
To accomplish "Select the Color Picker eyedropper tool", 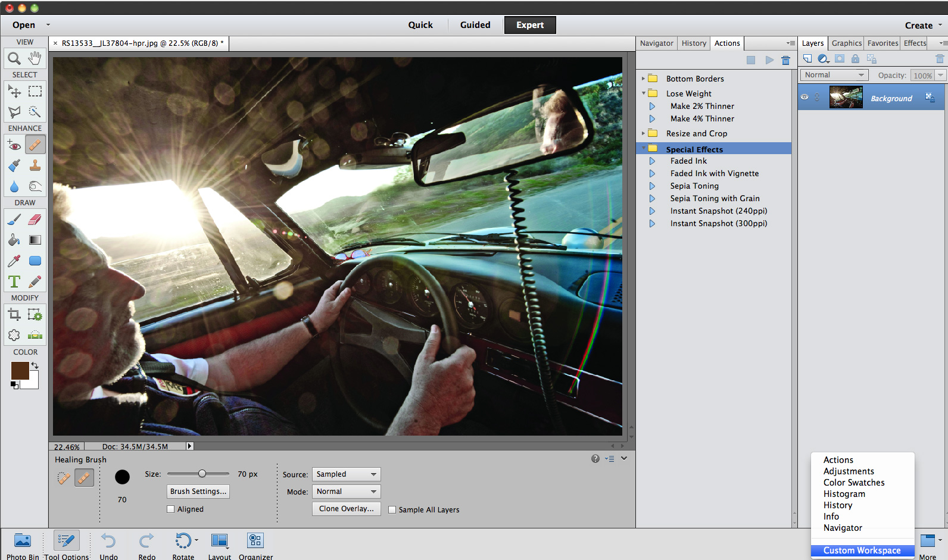I will click(x=14, y=261).
